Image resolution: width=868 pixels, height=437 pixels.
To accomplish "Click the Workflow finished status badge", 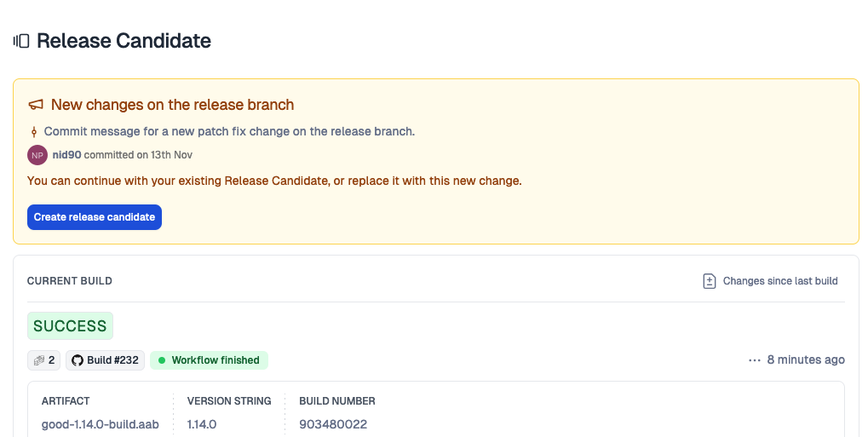I will click(209, 360).
